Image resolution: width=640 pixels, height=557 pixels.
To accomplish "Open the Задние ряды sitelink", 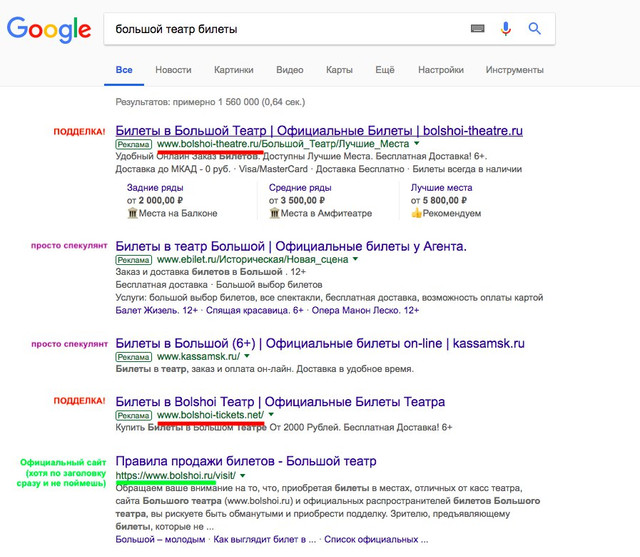I will 155,188.
